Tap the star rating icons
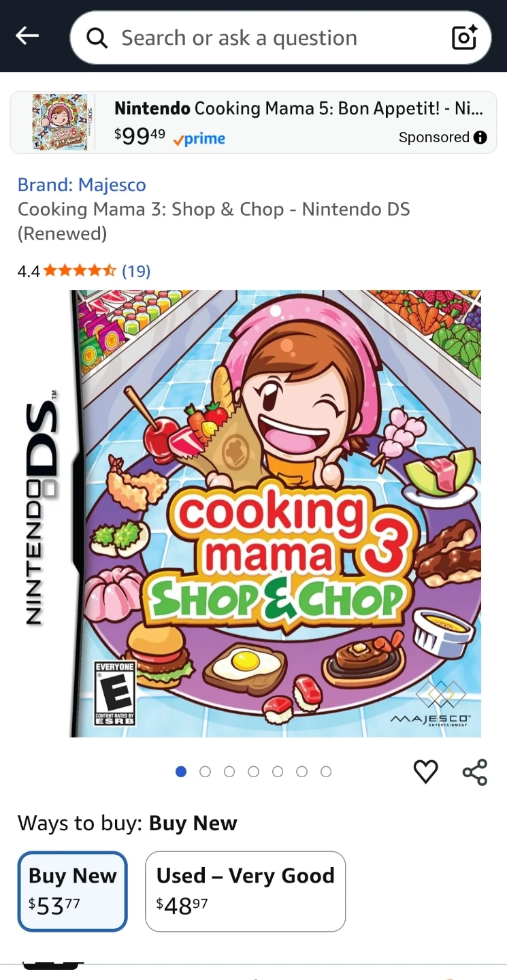This screenshot has height=980, width=507. click(x=80, y=272)
